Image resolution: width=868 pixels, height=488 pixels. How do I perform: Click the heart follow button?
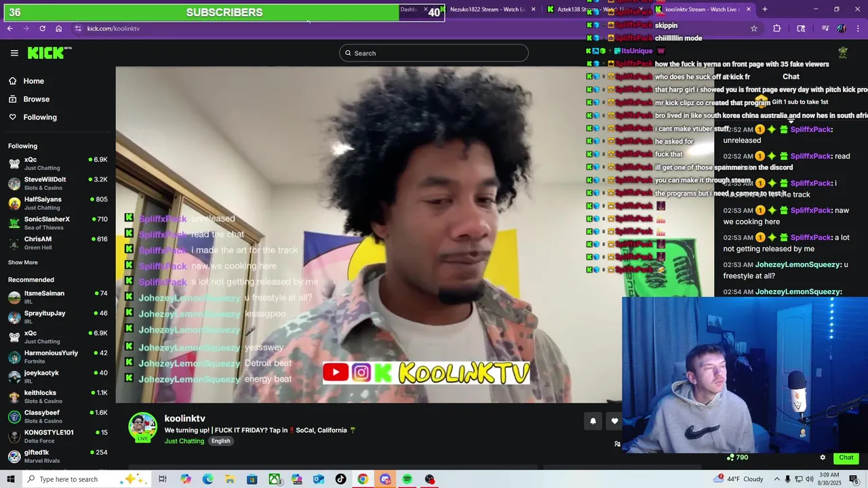tap(614, 421)
